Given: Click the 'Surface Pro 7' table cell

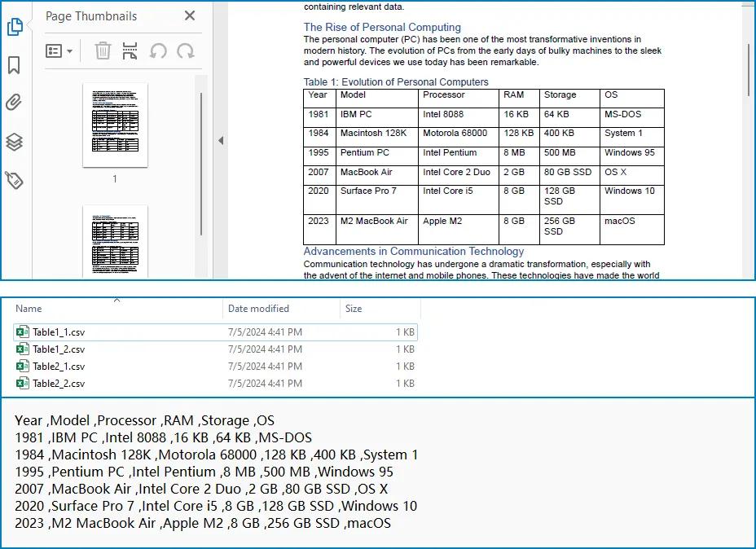Looking at the screenshot, I should pos(377,200).
